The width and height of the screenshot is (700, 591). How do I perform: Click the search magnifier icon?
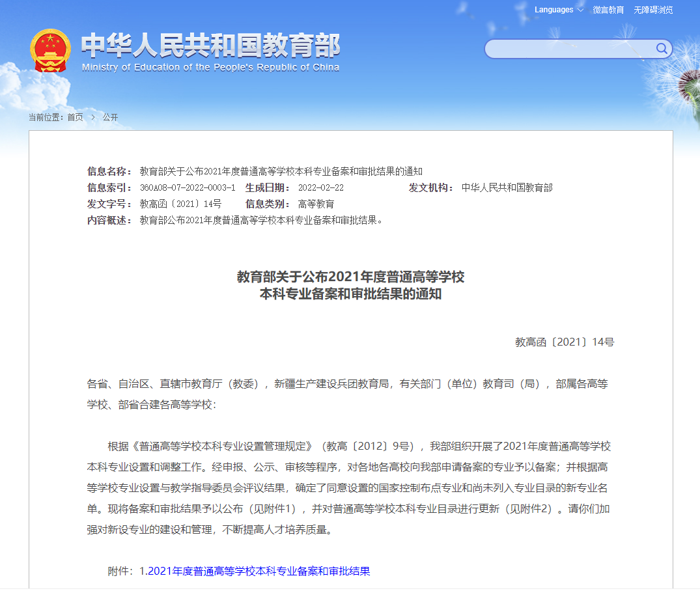pos(662,49)
